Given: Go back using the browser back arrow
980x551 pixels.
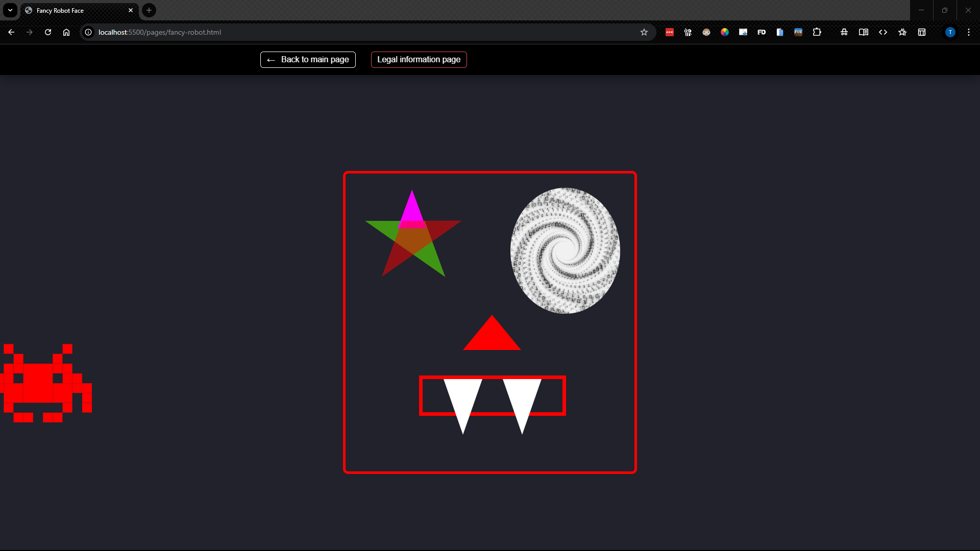Looking at the screenshot, I should coord(11,32).
